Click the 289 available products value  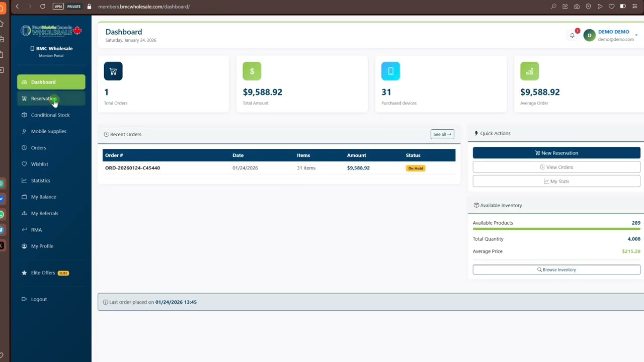coord(636,223)
